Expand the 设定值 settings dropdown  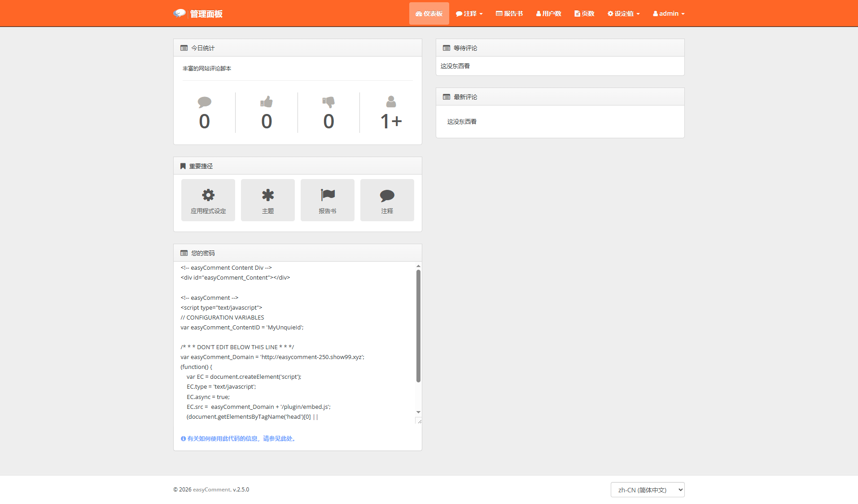623,13
